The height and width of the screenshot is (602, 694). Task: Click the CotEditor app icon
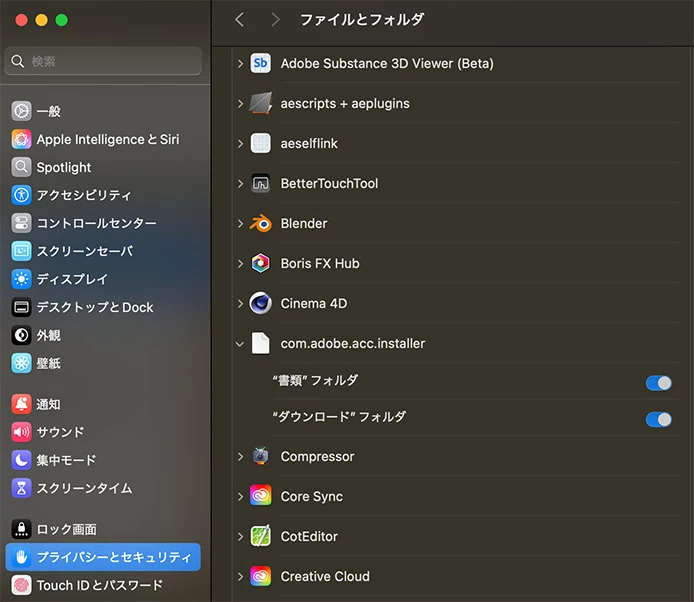click(260, 536)
